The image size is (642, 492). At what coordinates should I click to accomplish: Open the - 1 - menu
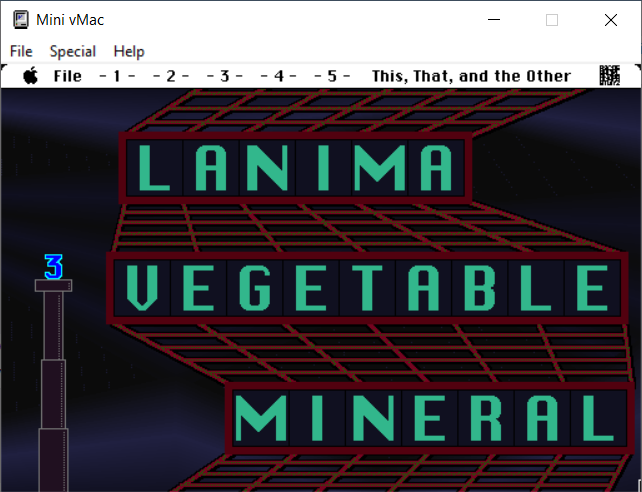(117, 76)
